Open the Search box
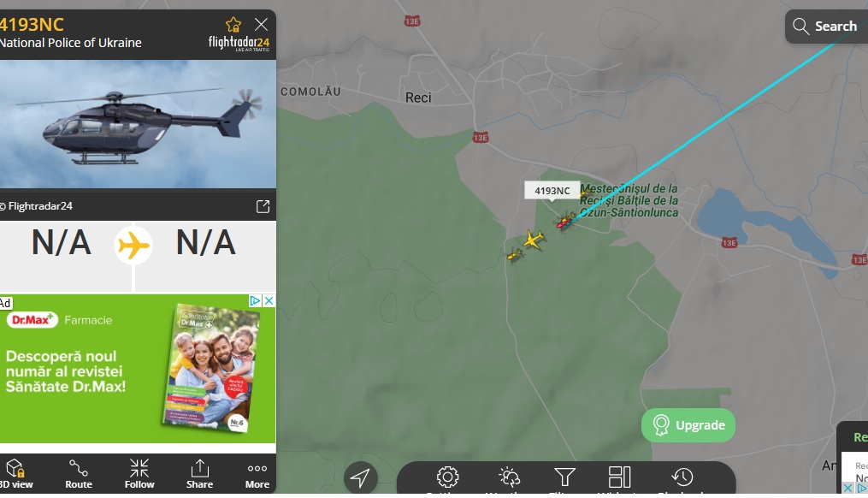This screenshot has width=868, height=498. [826, 26]
